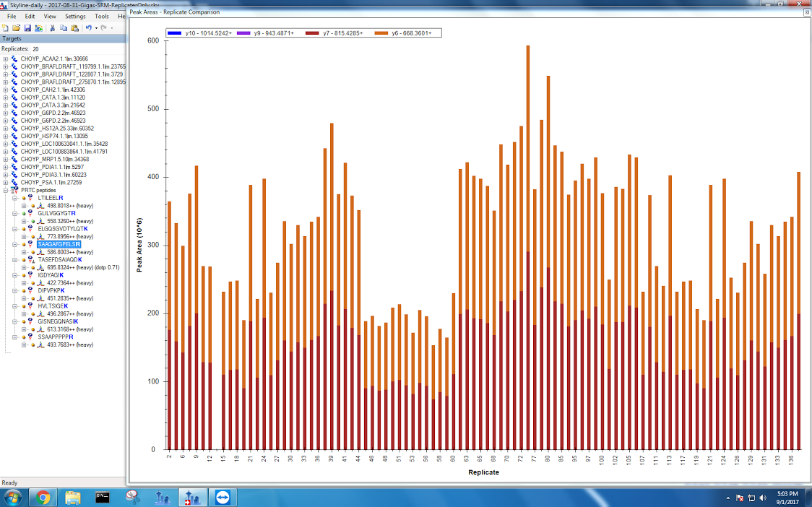Expand the 586.8003++ heavy precursor
This screenshot has width=812, height=507.
coord(24,252)
